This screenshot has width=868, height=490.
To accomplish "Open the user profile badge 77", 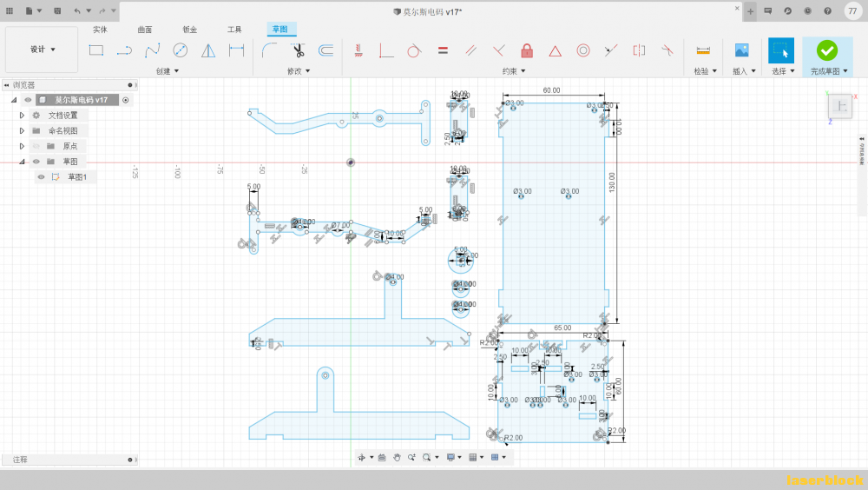I will pos(852,11).
